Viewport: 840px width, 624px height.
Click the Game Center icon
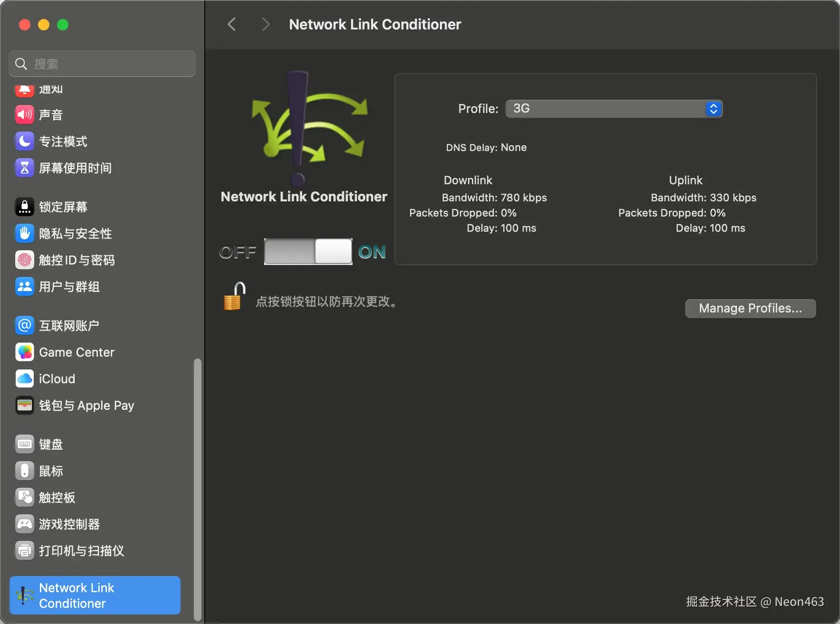25,352
